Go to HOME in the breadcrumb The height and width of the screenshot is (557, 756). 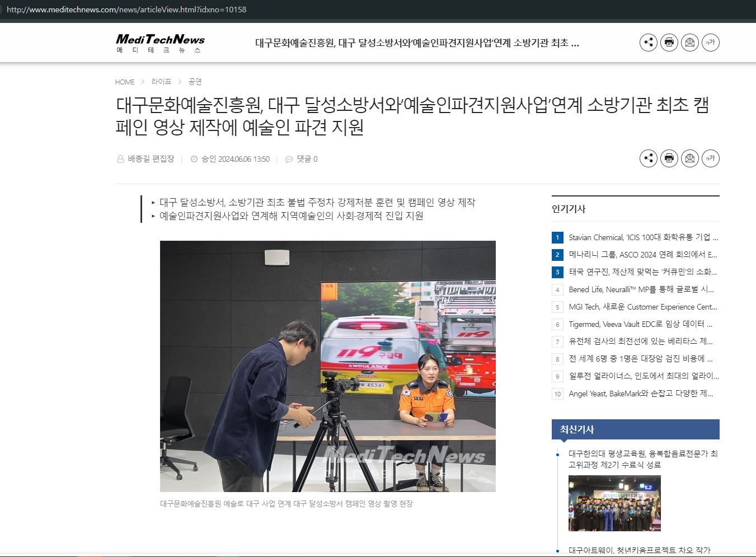click(125, 82)
